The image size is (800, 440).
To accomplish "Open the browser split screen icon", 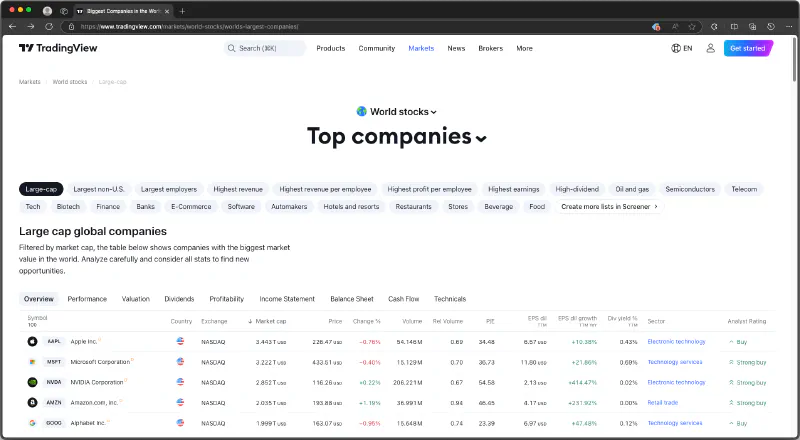I will [x=734, y=27].
